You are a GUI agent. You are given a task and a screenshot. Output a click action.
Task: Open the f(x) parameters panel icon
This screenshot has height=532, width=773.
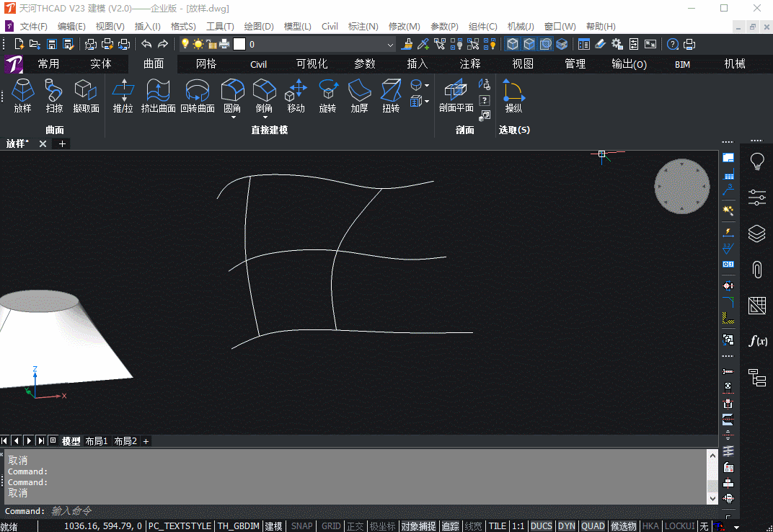(757, 341)
